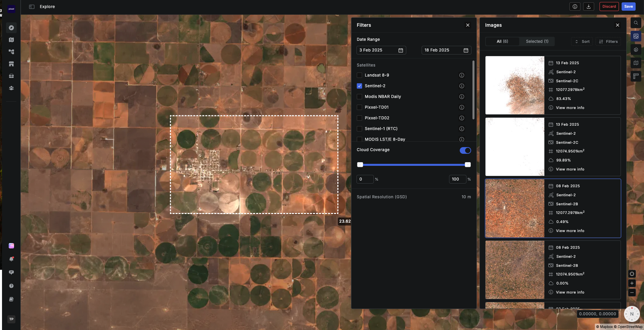
Task: Expand View more info for 0.00% image
Action: tap(570, 292)
